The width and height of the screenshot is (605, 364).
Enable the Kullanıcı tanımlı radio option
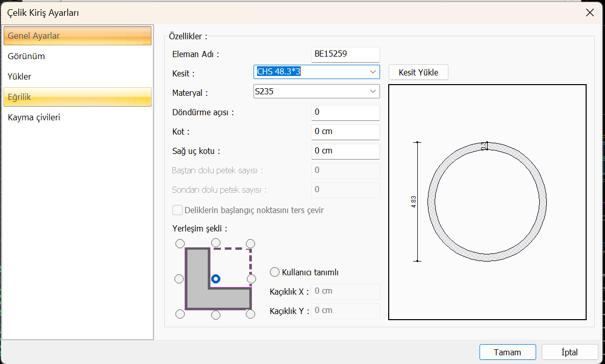[275, 272]
